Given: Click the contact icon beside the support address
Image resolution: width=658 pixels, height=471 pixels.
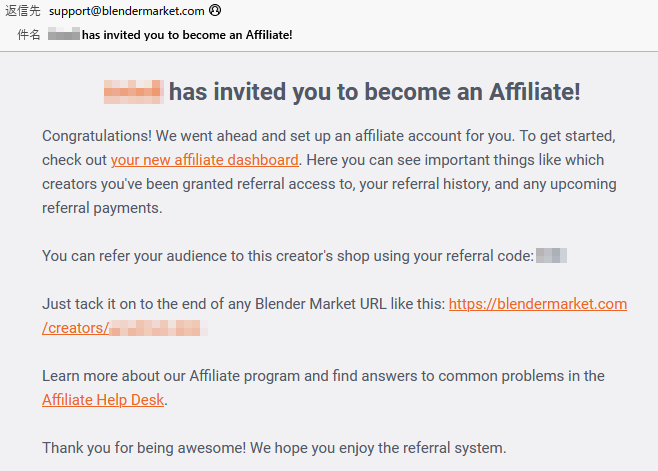Looking at the screenshot, I should click(215, 11).
